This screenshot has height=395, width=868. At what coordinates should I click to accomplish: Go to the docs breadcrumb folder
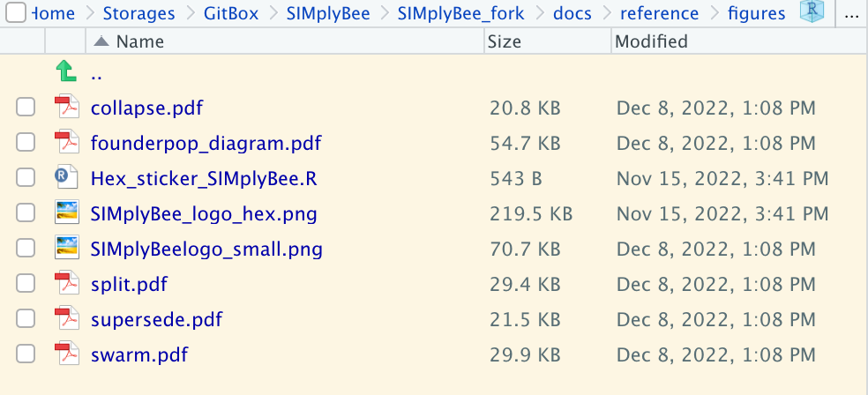572,13
